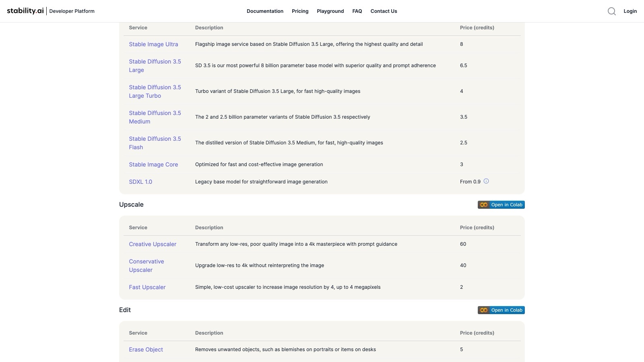Click the Creative Upscaler price 60
This screenshot has width=644, height=362.
[463, 244]
